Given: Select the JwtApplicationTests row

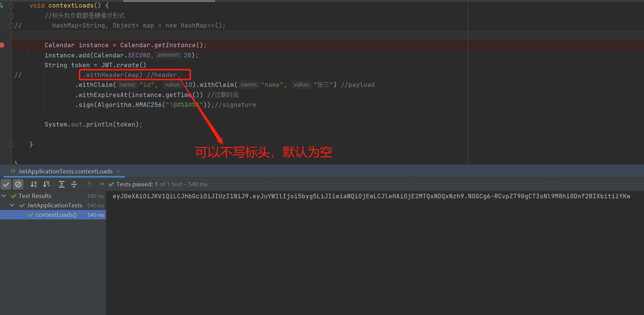Looking at the screenshot, I should (x=53, y=205).
